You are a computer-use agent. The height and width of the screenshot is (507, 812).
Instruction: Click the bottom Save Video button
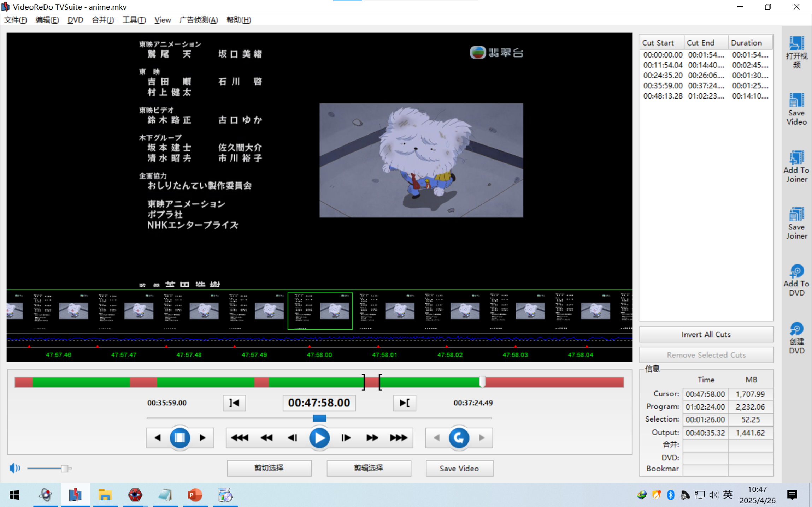tap(459, 468)
